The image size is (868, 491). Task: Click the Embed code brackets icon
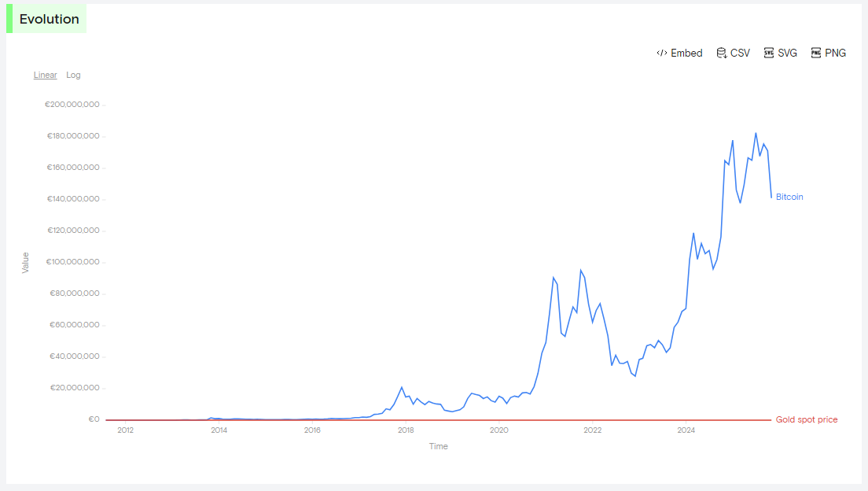(661, 54)
